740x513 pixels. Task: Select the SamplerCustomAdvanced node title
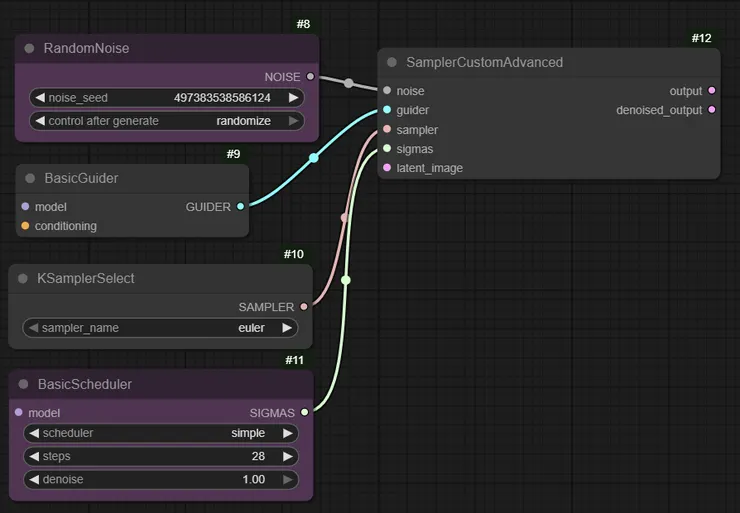pyautogui.click(x=485, y=62)
